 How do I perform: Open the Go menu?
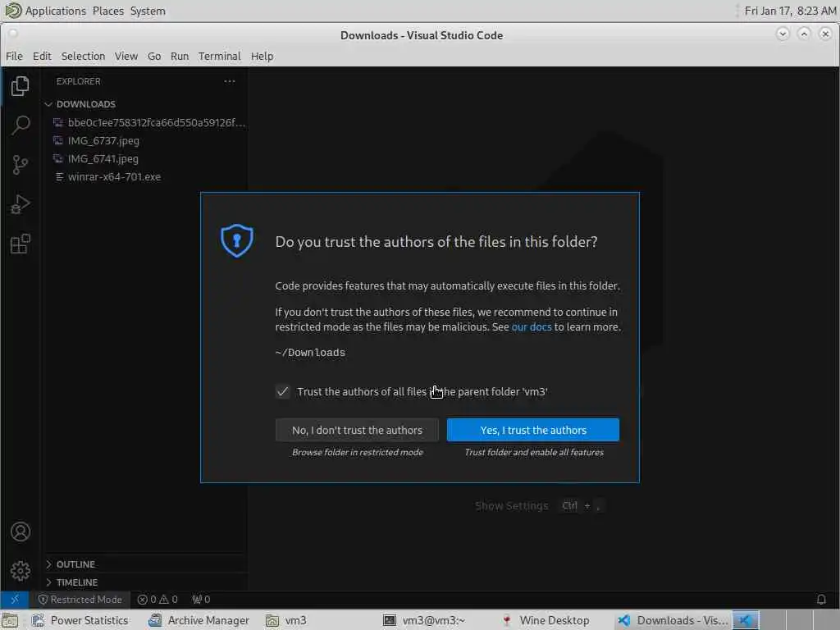[x=154, y=57]
